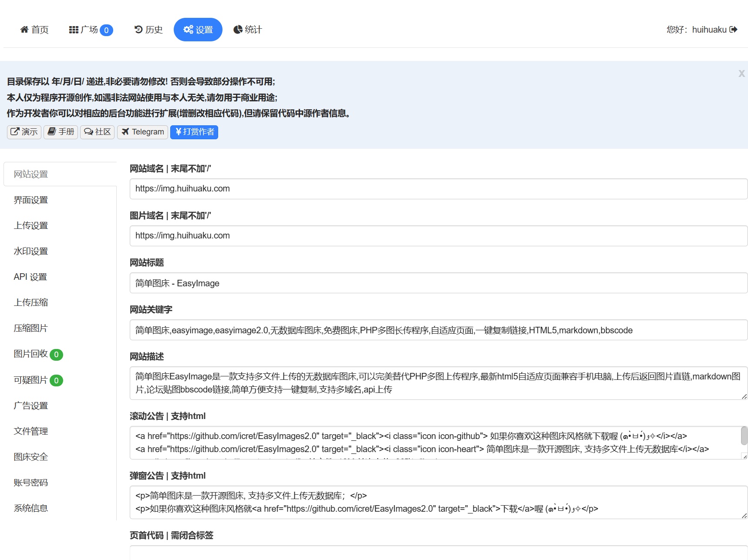Click the 网站域名 input field
Screen dimensions: 748x560
438,189
